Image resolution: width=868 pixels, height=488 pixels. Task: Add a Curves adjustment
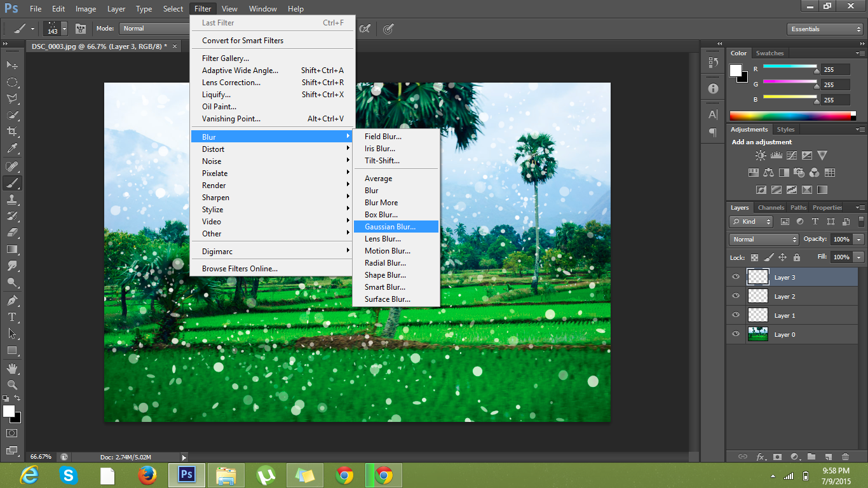(x=791, y=155)
